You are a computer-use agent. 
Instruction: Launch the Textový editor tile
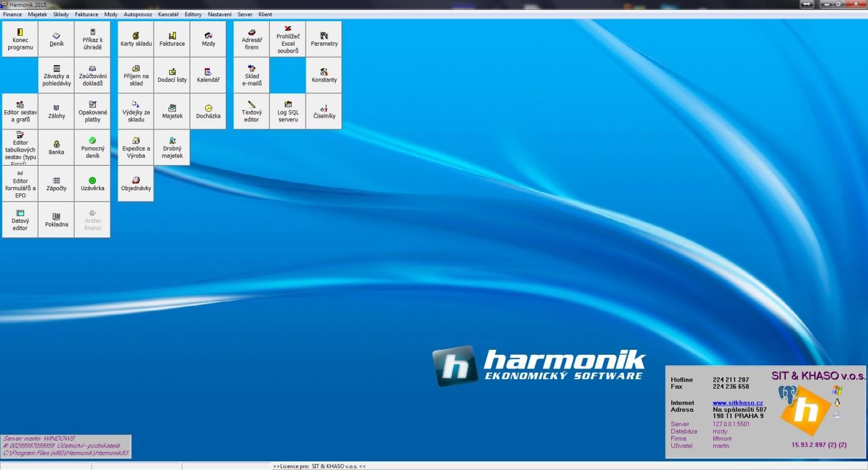[x=252, y=111]
